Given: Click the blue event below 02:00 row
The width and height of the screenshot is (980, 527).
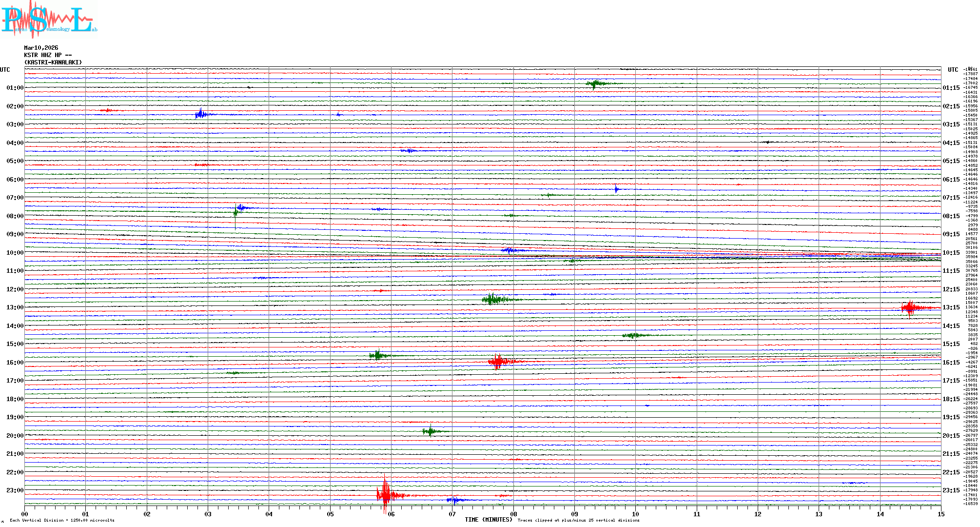Looking at the screenshot, I should click(200, 115).
